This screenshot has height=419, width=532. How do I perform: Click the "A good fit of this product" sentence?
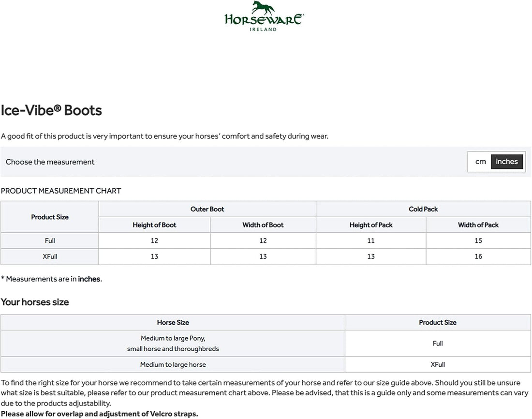coord(164,136)
